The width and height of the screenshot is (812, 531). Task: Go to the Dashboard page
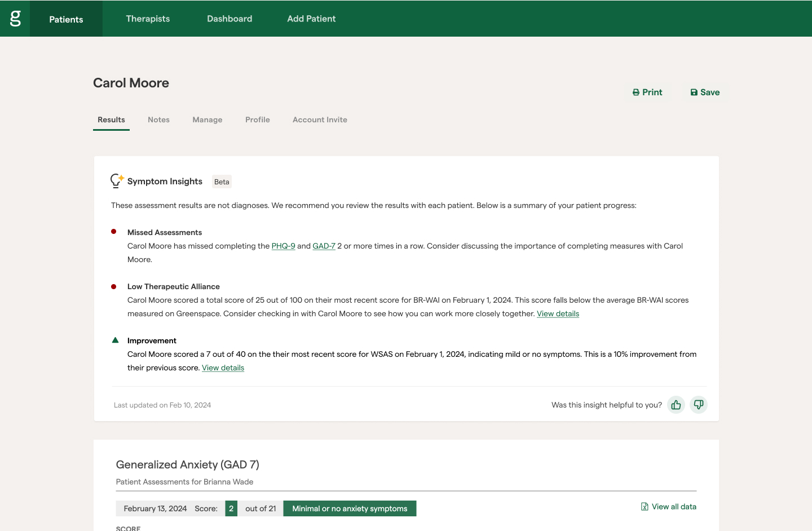pyautogui.click(x=230, y=19)
